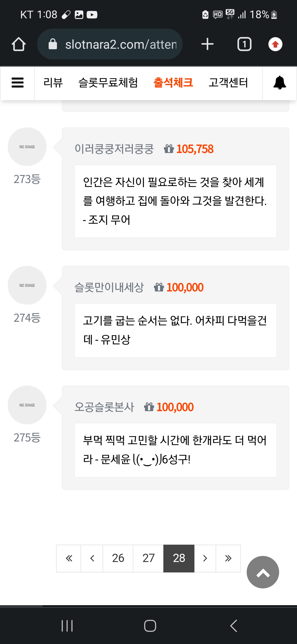Open the 슬롯무료체험 menu item
The width and height of the screenshot is (297, 644).
[108, 83]
